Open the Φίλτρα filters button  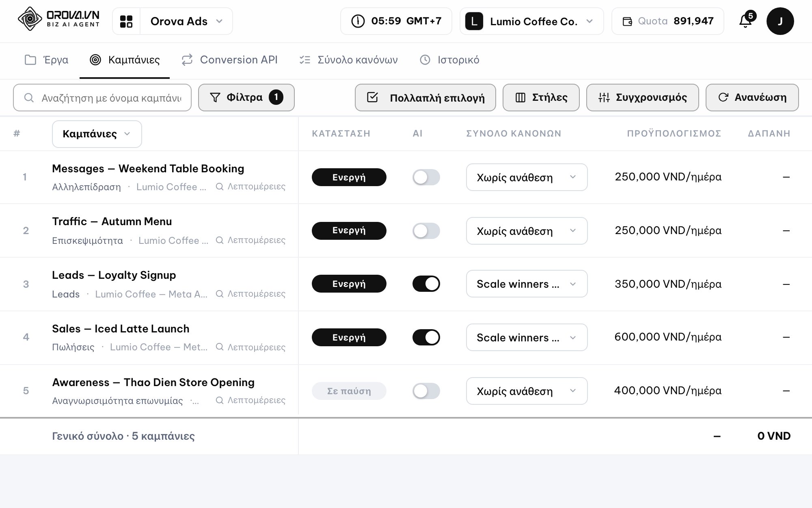[x=246, y=98]
